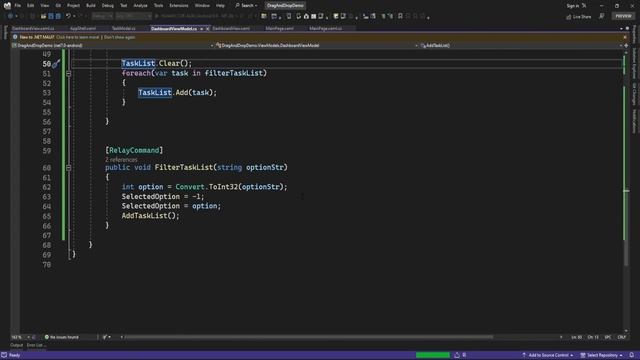Toggle pin on DashboardViewModel.cs tab

coord(202,29)
